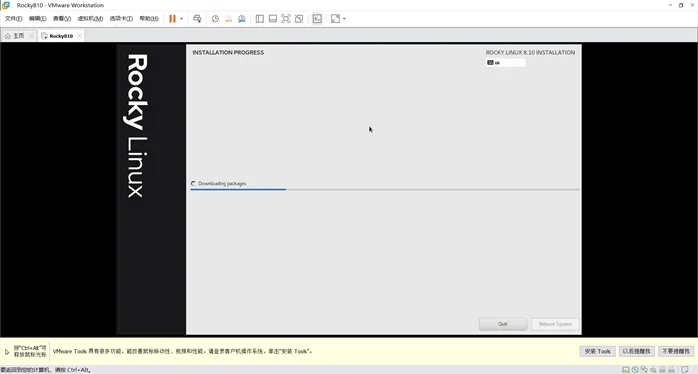Open the 选项卡(T) menu

121,19
